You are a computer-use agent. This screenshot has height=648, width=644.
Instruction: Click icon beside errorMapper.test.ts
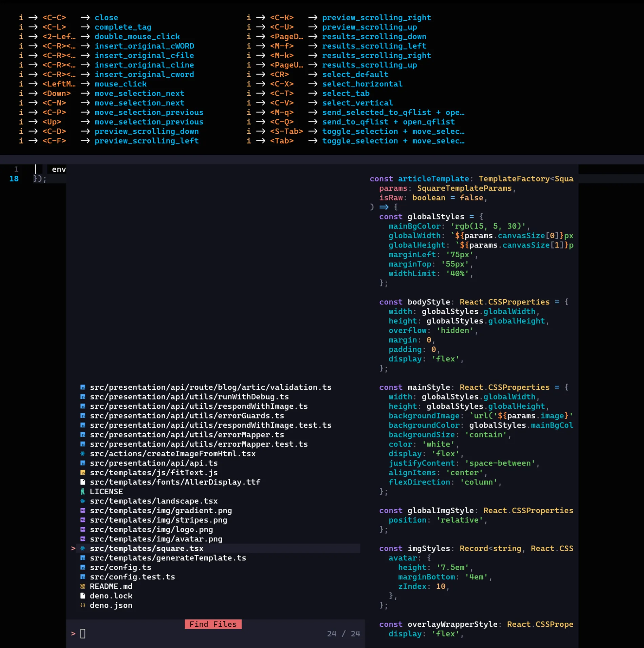83,444
